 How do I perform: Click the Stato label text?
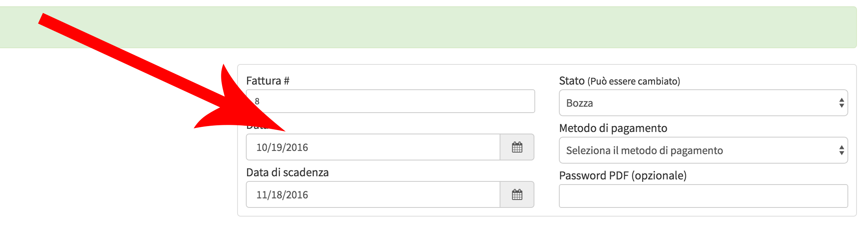click(x=572, y=81)
